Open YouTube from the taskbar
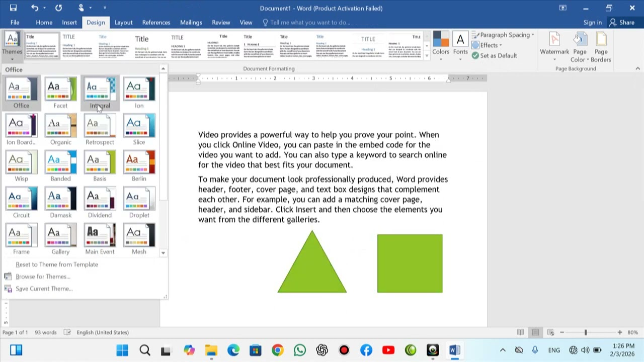Image resolution: width=644 pixels, height=362 pixels. click(388, 350)
